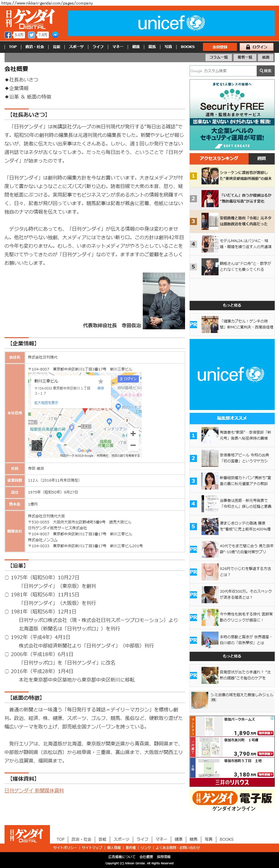Image resolution: width=279 pixels, height=868 pixels.
Task: Open the 健康 navigation item in top bar
Action: 136,47
